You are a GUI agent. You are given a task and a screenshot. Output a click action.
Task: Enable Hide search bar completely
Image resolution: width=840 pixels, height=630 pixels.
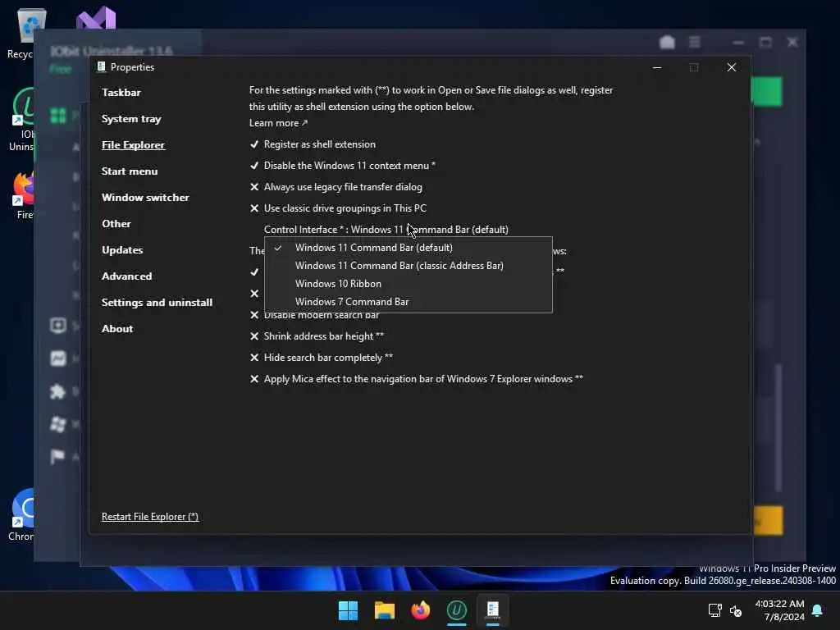[322, 358]
